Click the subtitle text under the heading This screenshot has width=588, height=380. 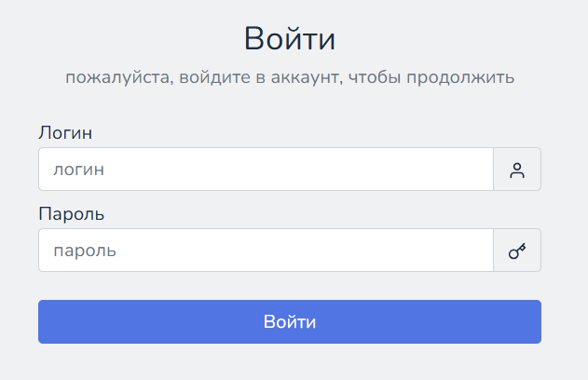point(289,77)
